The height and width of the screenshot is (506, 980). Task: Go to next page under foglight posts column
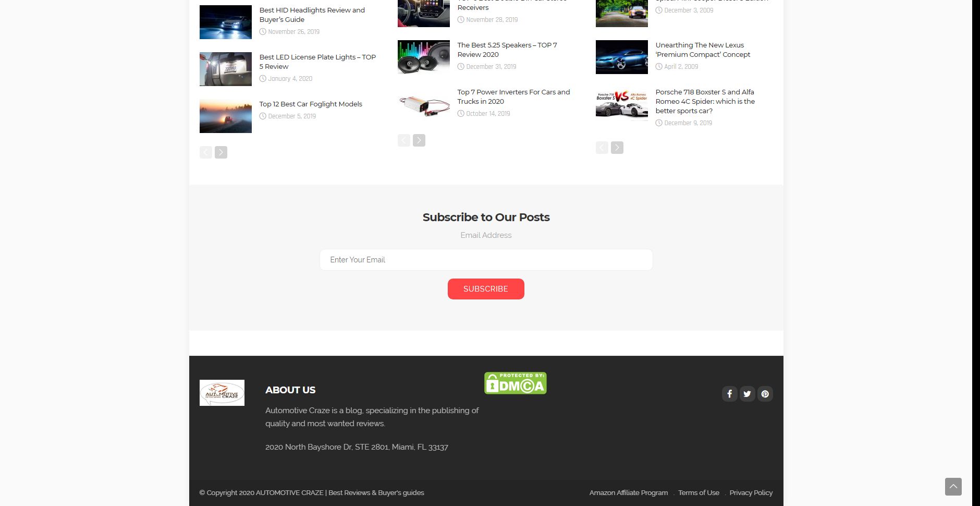(221, 152)
